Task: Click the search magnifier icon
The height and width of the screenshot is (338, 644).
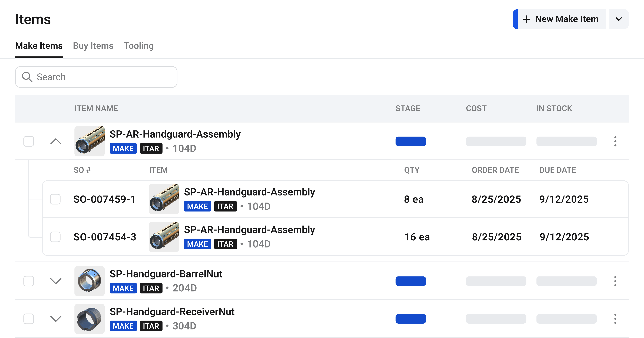Action: tap(28, 77)
